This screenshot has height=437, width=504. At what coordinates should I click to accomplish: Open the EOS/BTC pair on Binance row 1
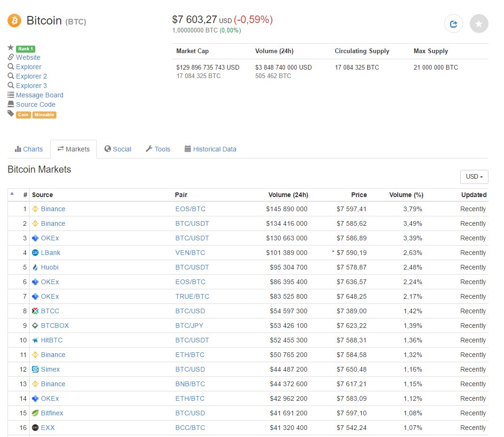point(190,209)
